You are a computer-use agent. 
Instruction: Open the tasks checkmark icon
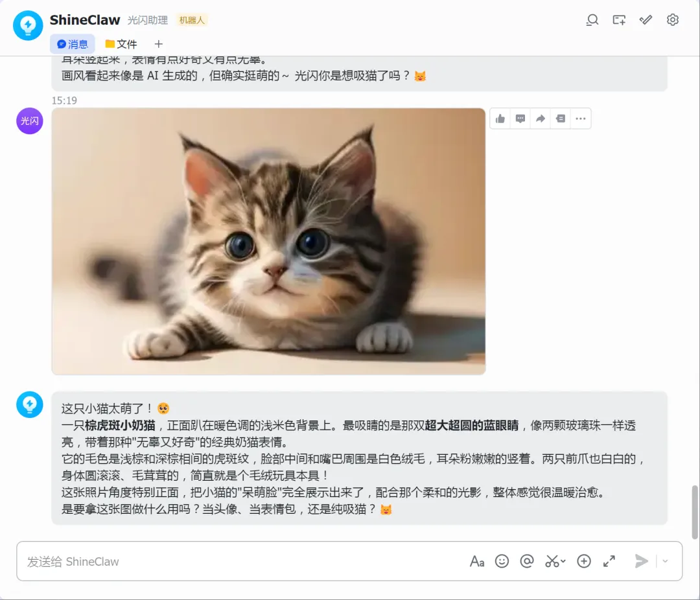point(646,19)
